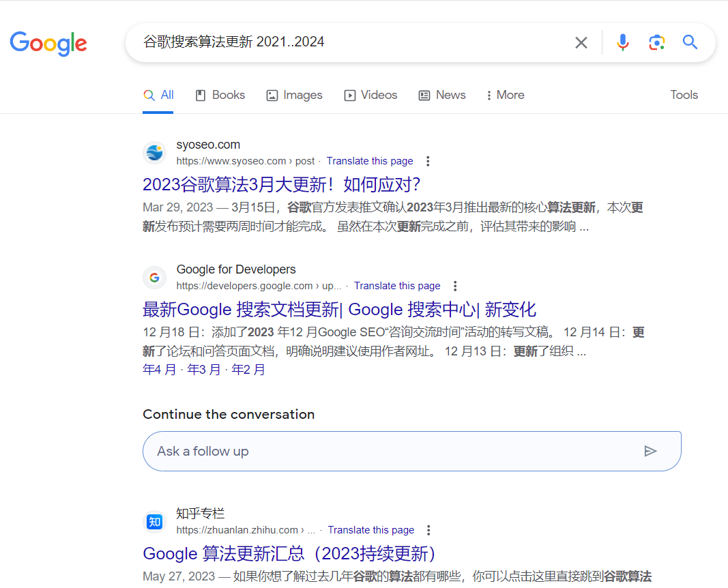Open the three-dot menu for the syoseo.com result
Image resolution: width=728 pixels, height=588 pixels.
tap(428, 161)
